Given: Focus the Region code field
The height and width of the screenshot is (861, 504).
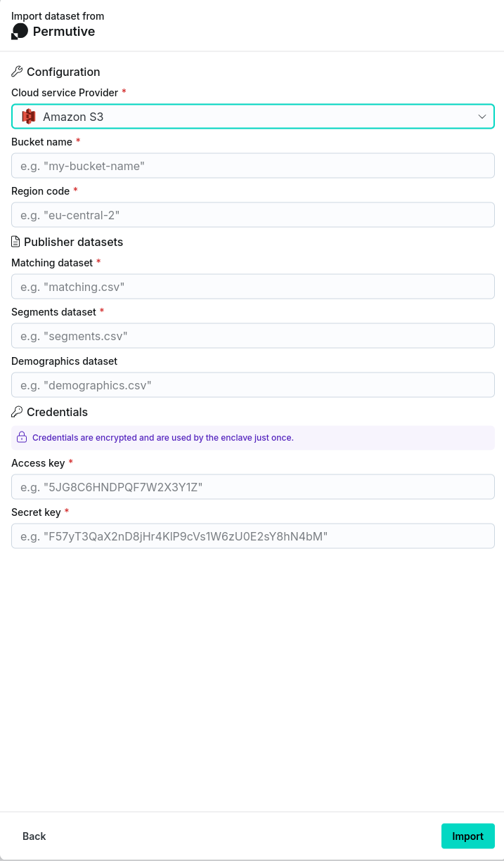Looking at the screenshot, I should pyautogui.click(x=253, y=215).
